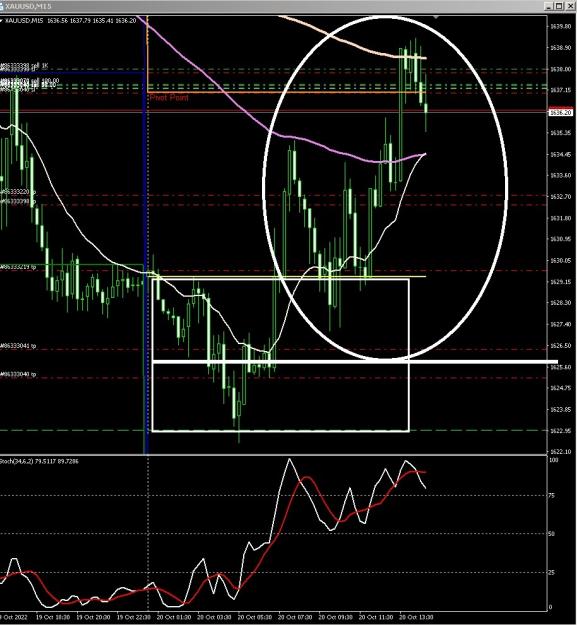577x625 pixels.
Task: Click the chart shift triangle marker at top
Action: [x=436, y=17]
